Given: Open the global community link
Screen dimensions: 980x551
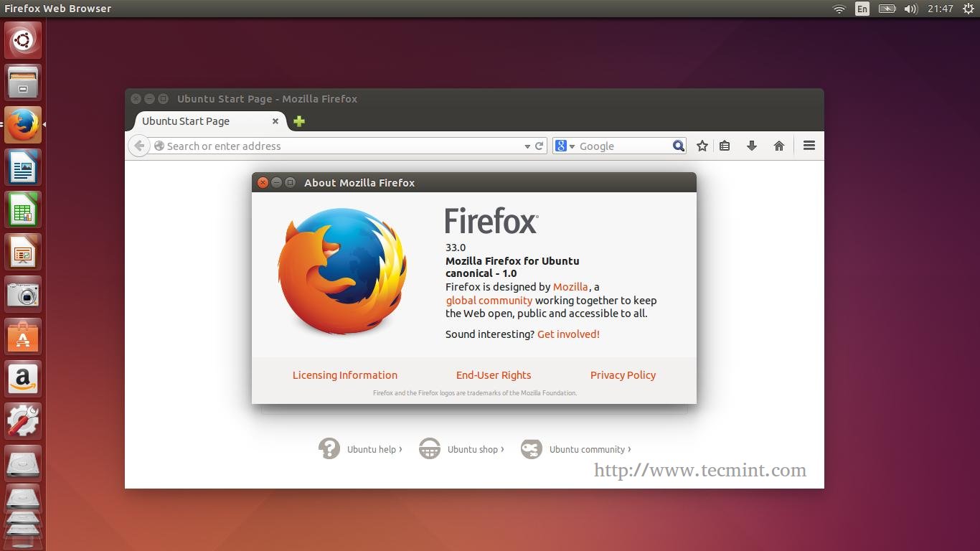Looking at the screenshot, I should coord(489,301).
